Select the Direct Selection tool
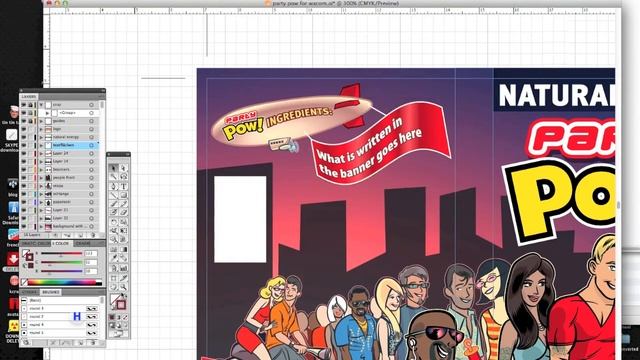Image resolution: width=640 pixels, height=360 pixels. coord(123,168)
